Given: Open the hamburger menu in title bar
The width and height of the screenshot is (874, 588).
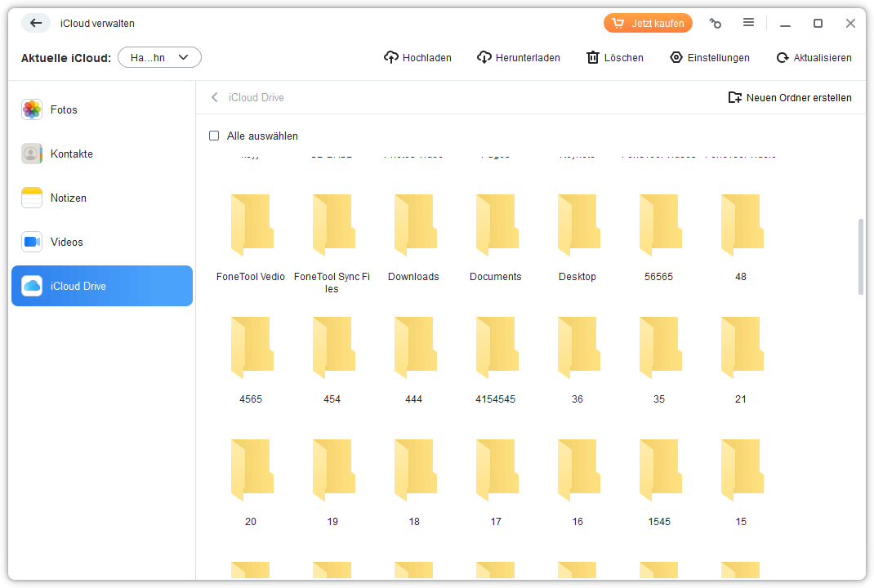Looking at the screenshot, I should (x=748, y=23).
